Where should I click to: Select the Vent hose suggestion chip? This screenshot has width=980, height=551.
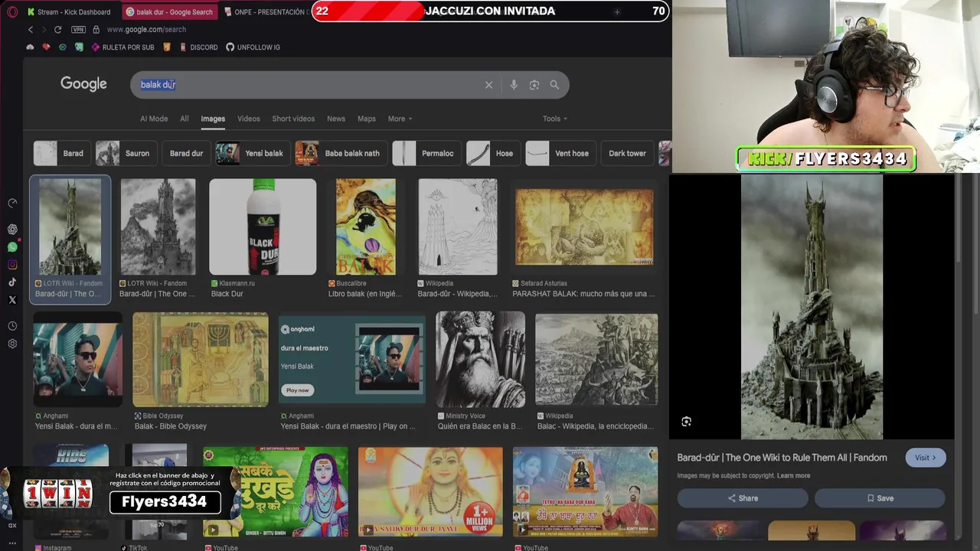click(x=560, y=153)
